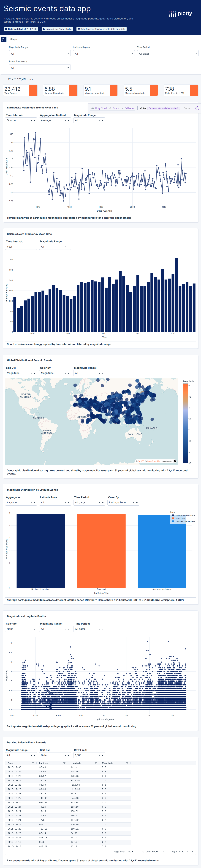This screenshot has height=868, width=201.
Task: Open the Errors tab in dev toolbar
Action: [114, 108]
